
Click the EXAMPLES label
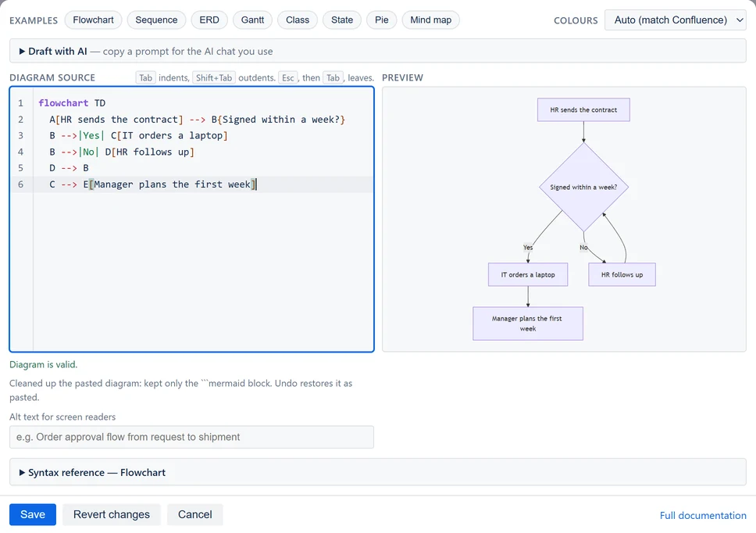pos(34,21)
